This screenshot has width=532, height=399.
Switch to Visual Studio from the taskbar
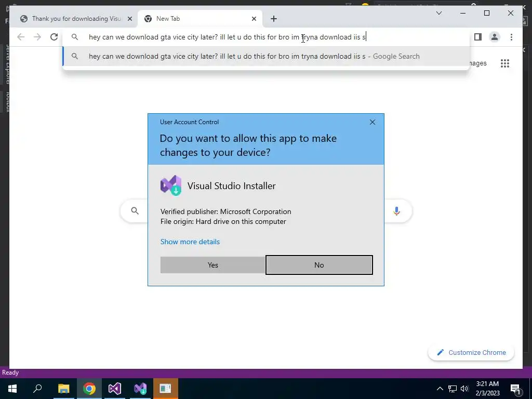[115, 389]
